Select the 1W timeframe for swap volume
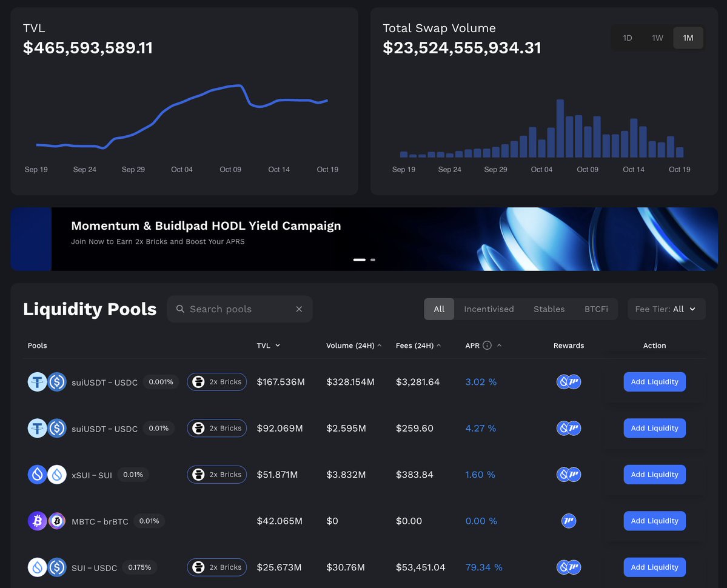 tap(657, 38)
